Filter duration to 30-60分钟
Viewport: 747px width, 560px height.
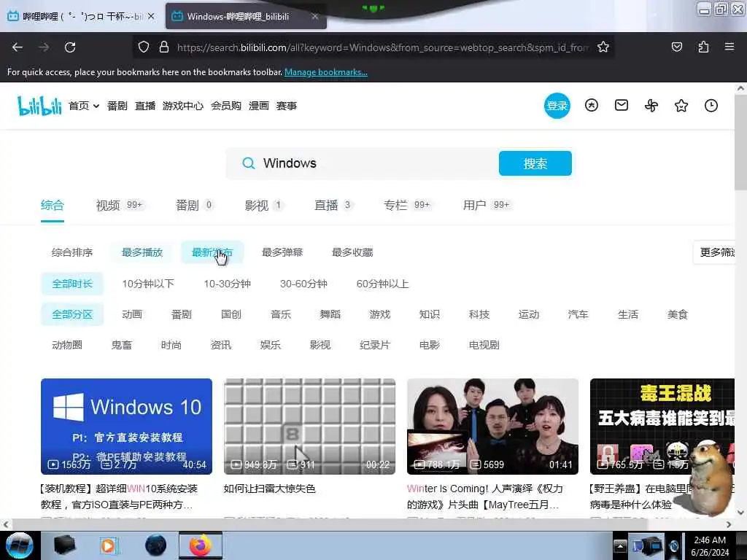point(303,284)
